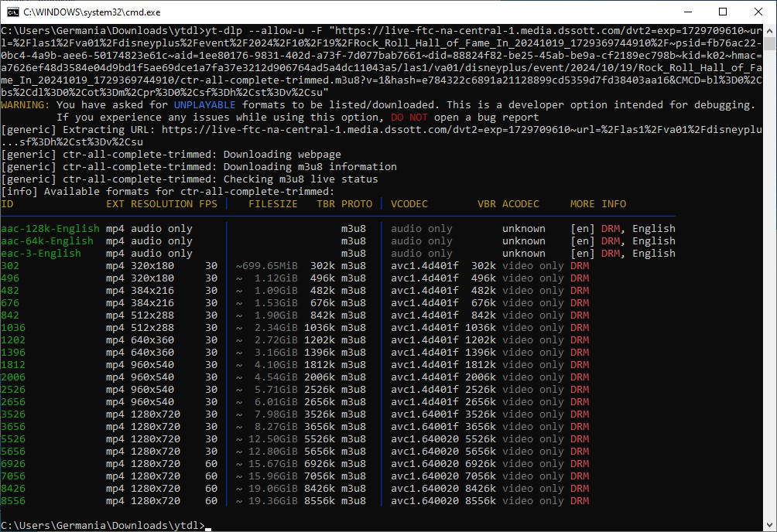Maximize the cmd.exe window

point(723,12)
